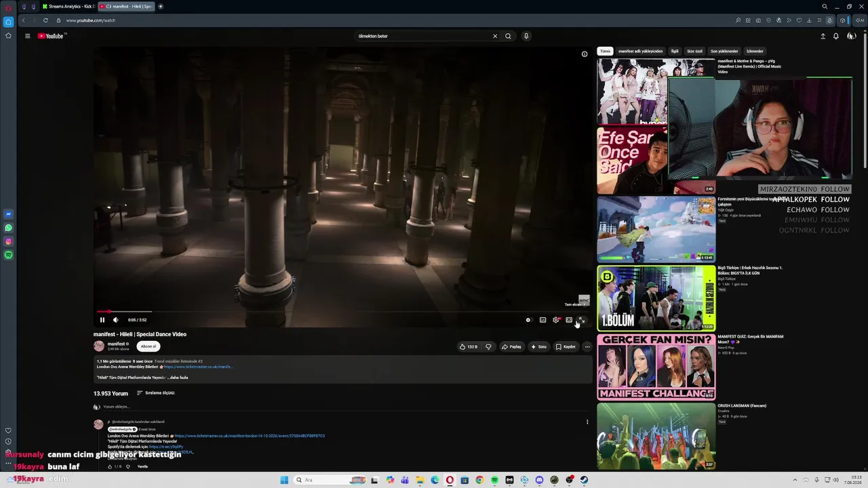
Task: Go back with the browser back arrow
Action: tap(23, 20)
